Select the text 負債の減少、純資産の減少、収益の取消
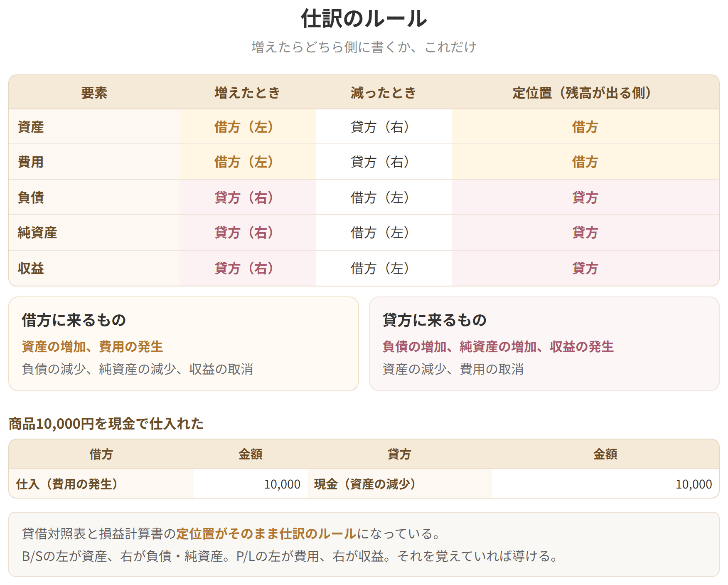This screenshot has width=728, height=585. (x=138, y=369)
